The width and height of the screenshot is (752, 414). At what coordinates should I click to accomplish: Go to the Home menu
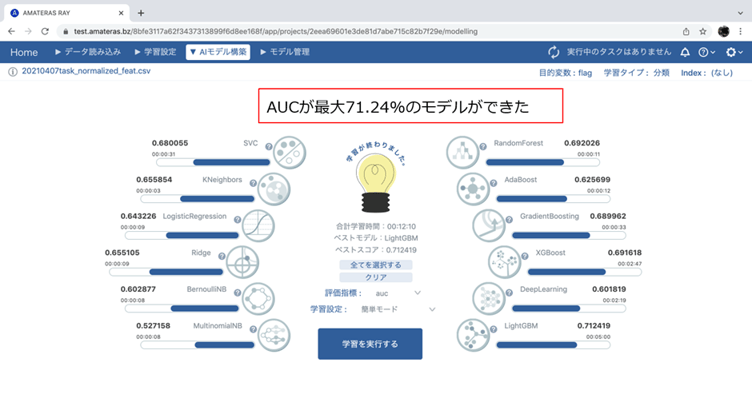24,52
